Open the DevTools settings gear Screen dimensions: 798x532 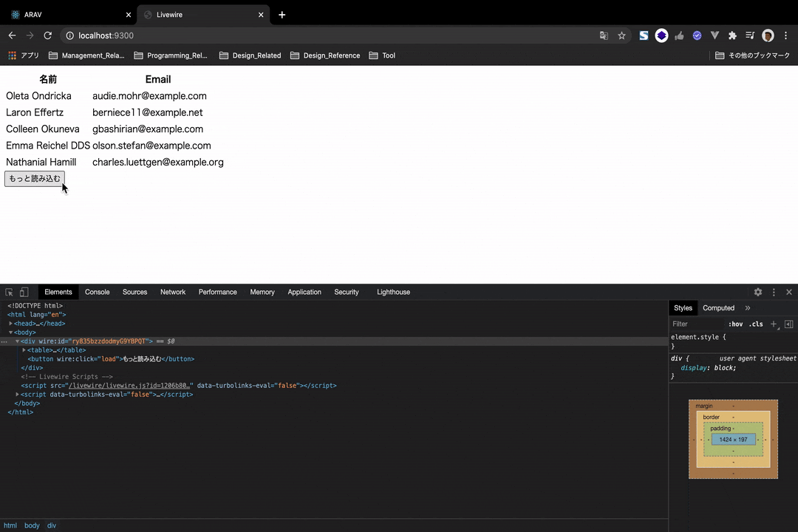click(x=757, y=292)
